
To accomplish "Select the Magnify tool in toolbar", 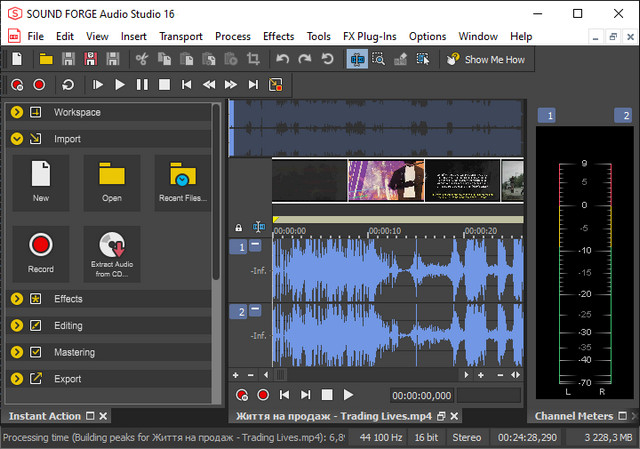I will tap(379, 60).
